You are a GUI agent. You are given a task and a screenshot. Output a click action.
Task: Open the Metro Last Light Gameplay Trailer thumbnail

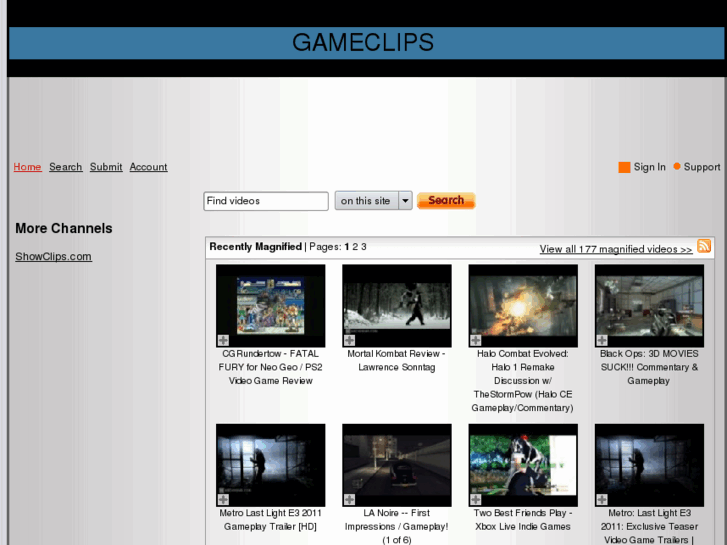271,465
